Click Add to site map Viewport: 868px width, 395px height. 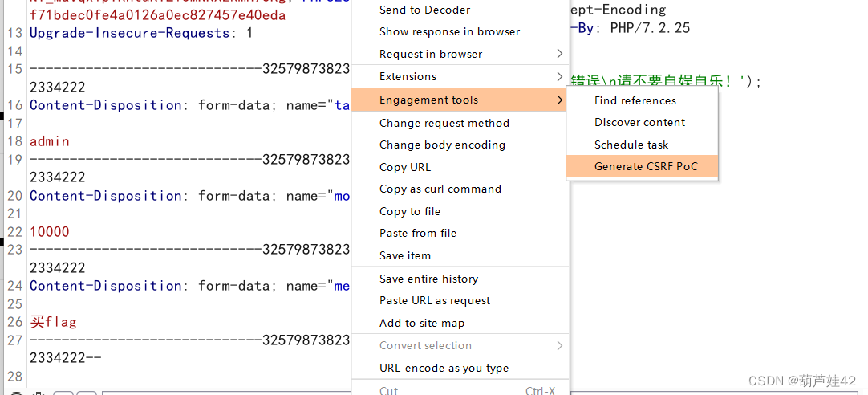click(x=421, y=323)
